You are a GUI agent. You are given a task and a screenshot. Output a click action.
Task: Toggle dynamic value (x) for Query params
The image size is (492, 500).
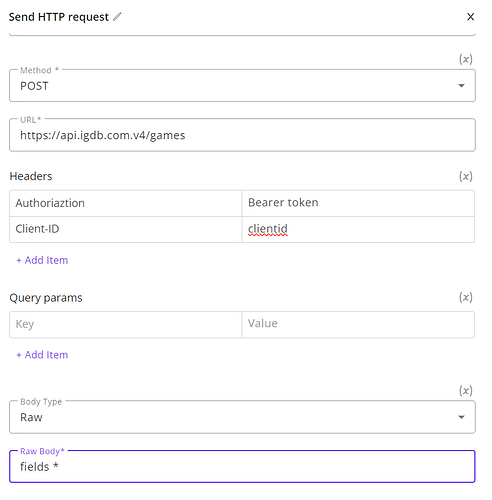(x=466, y=297)
